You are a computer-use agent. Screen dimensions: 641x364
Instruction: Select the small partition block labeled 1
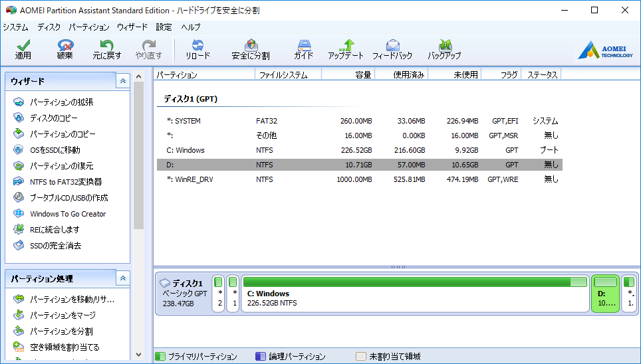[x=233, y=294]
